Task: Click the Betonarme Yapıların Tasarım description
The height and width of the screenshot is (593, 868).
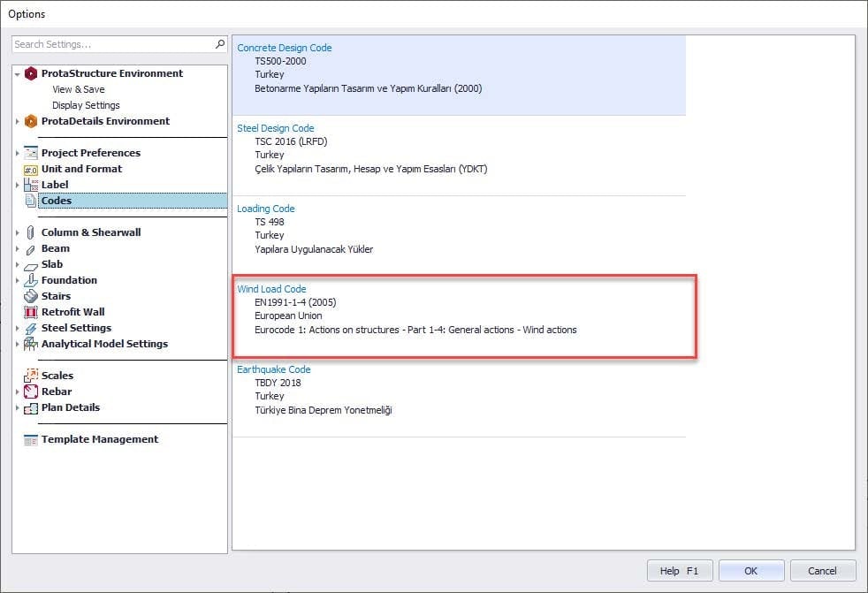Action: (x=368, y=88)
